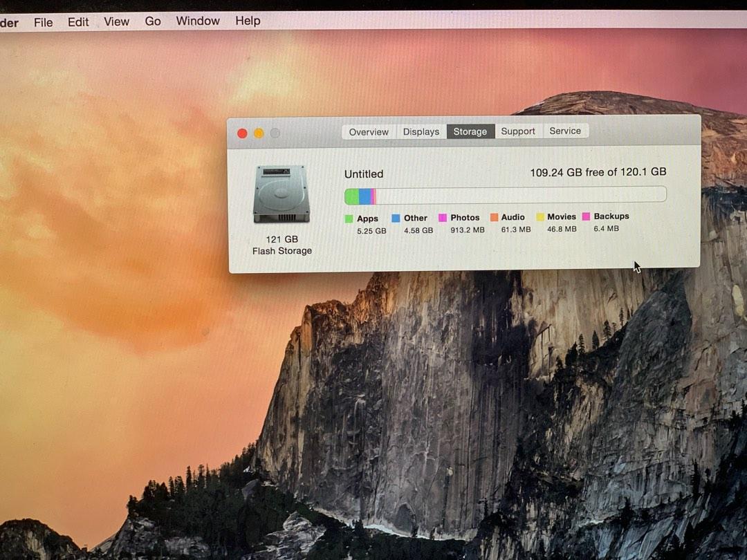The height and width of the screenshot is (560, 747).
Task: Close the About This Mac window
Action: pos(242,134)
